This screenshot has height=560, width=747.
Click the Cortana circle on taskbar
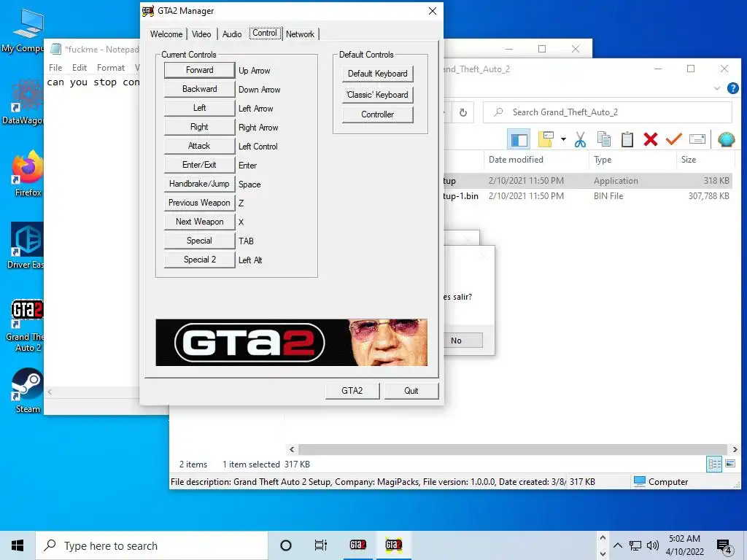click(286, 545)
